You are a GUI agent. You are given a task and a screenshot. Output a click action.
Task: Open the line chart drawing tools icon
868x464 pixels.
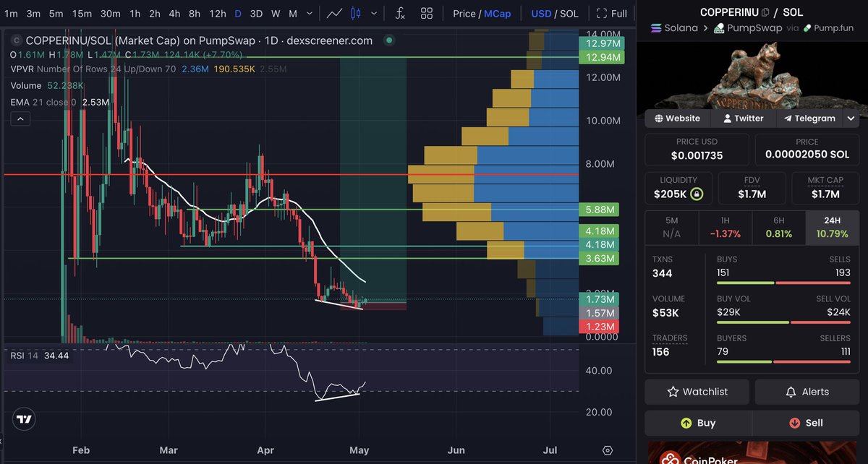click(333, 13)
